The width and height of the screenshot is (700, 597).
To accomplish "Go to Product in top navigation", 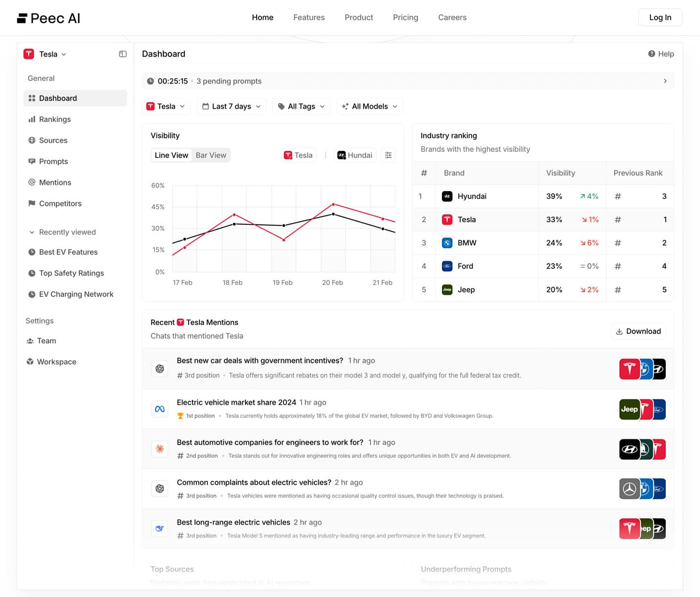I will (x=359, y=18).
